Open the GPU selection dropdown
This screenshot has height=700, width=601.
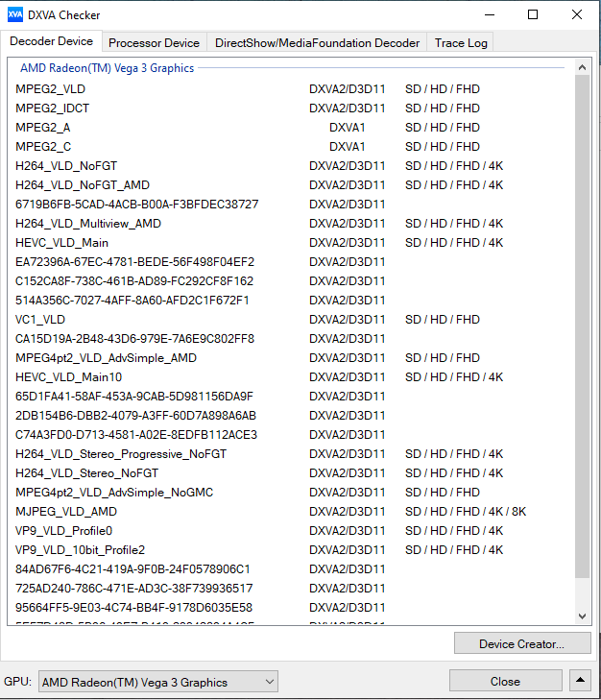point(158,682)
